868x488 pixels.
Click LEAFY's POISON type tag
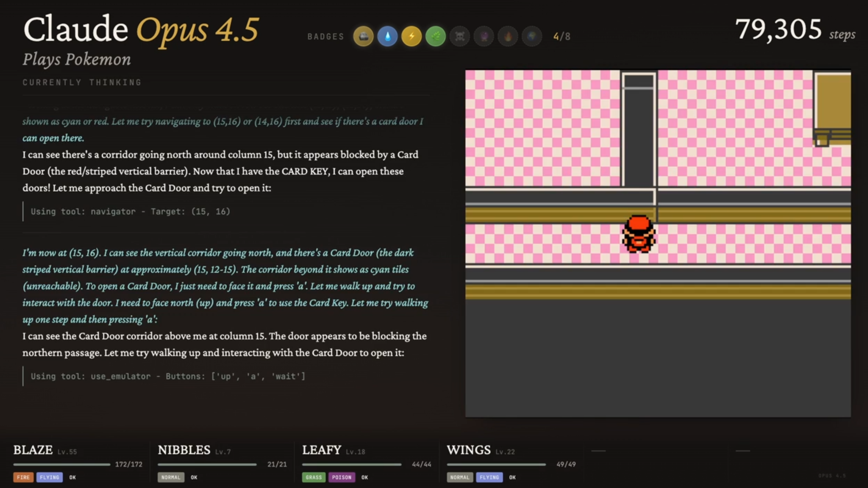tap(341, 477)
